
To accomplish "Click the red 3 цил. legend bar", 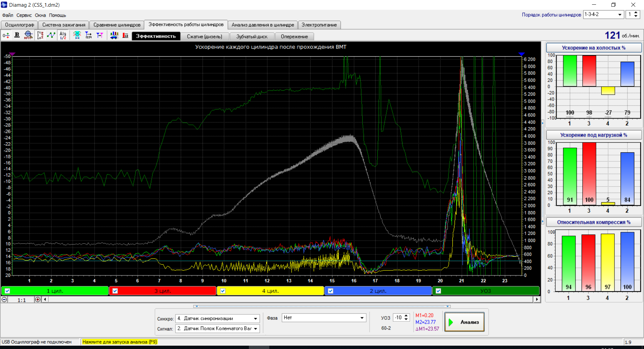I will coord(163,291).
